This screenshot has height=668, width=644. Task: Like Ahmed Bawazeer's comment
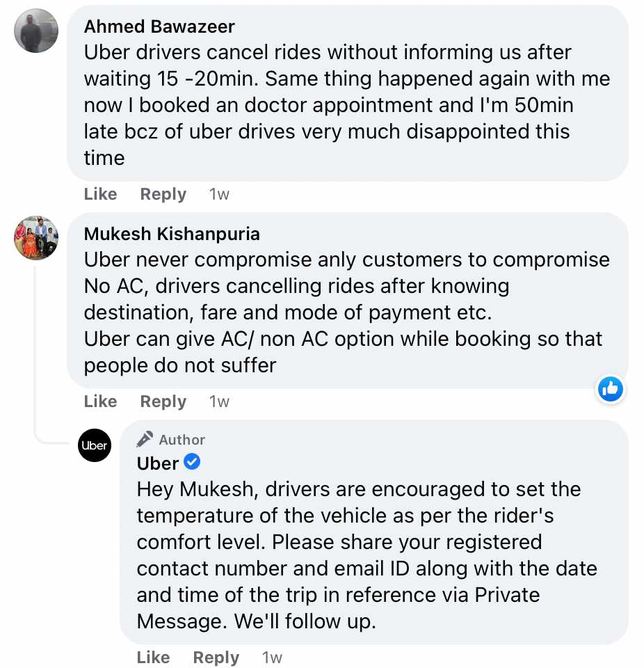100,194
